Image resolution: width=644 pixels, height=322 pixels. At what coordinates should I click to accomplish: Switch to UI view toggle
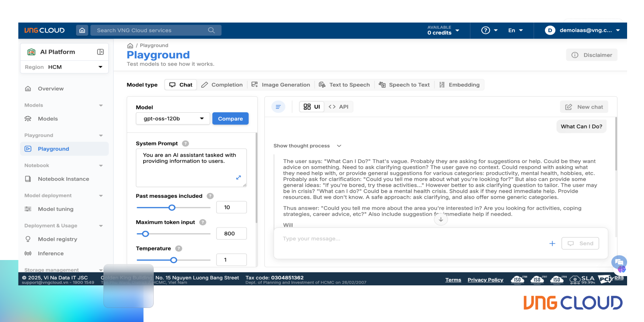(x=312, y=107)
